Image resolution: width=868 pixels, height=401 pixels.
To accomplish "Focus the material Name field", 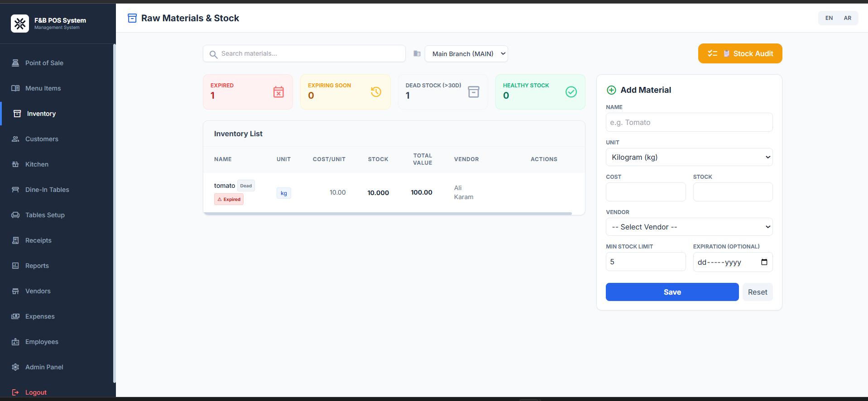I will [689, 122].
